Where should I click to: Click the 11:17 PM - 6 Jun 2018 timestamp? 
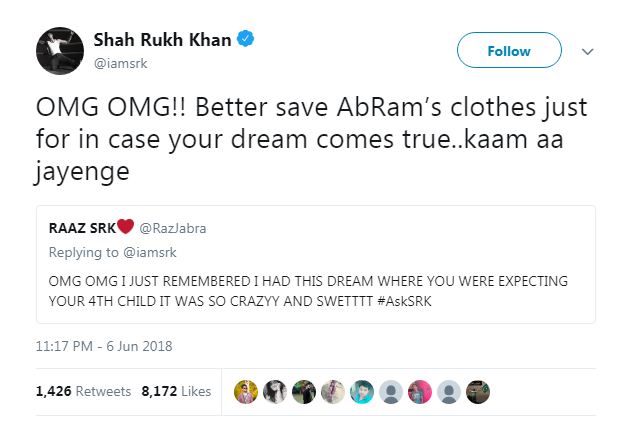click(104, 347)
